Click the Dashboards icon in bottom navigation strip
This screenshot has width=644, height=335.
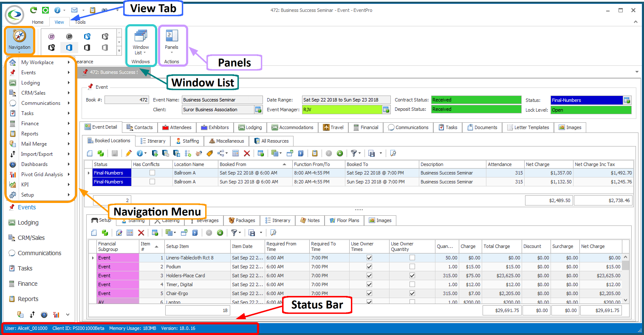click(x=44, y=315)
